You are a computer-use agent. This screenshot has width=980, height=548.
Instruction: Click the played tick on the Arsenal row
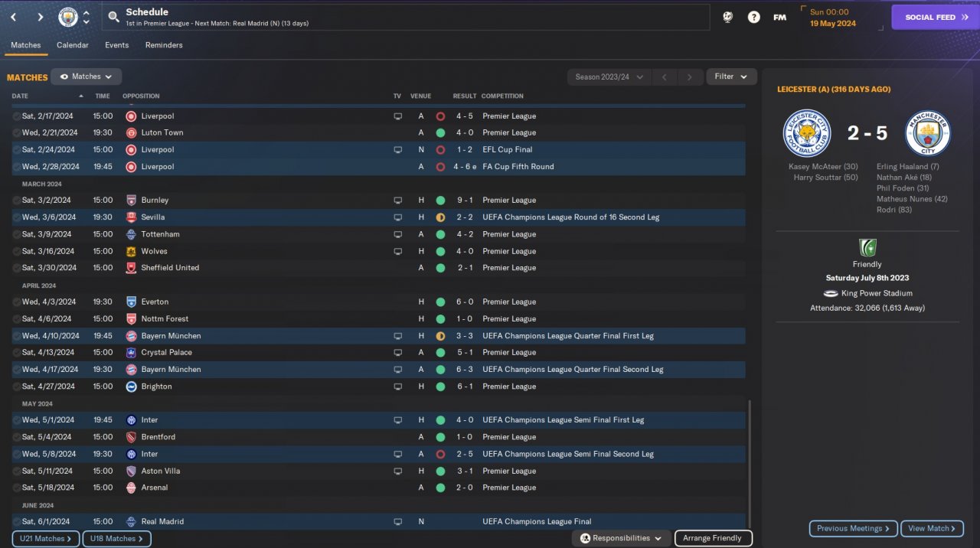[x=16, y=488]
